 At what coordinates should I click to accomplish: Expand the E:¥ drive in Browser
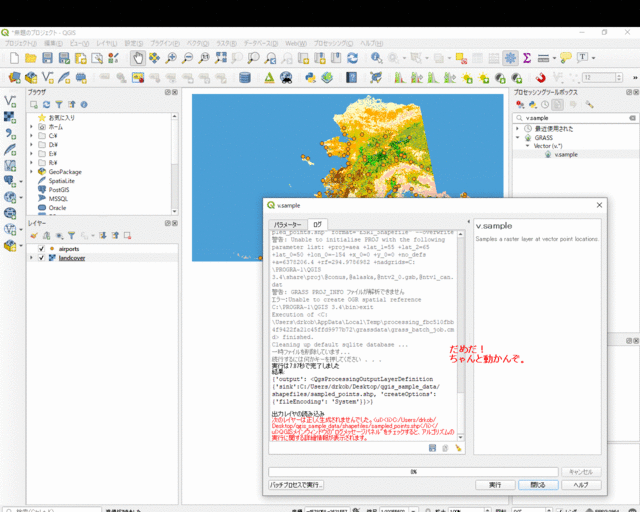(x=31, y=154)
